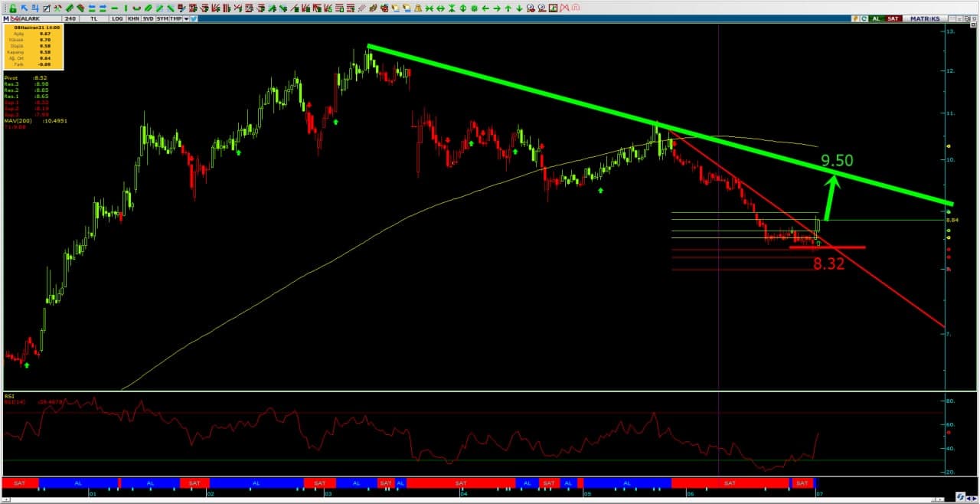
Task: Click the green AL buy button in the title bar
Action: point(876,18)
